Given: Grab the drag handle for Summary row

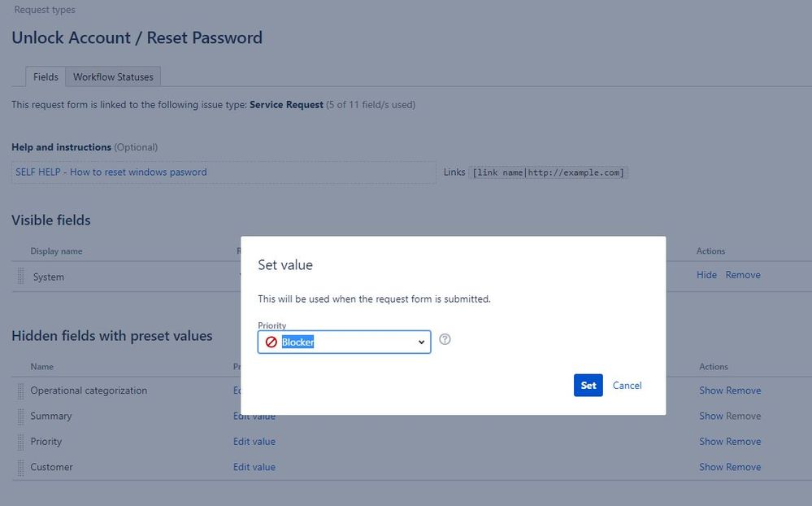Looking at the screenshot, I should (21, 416).
